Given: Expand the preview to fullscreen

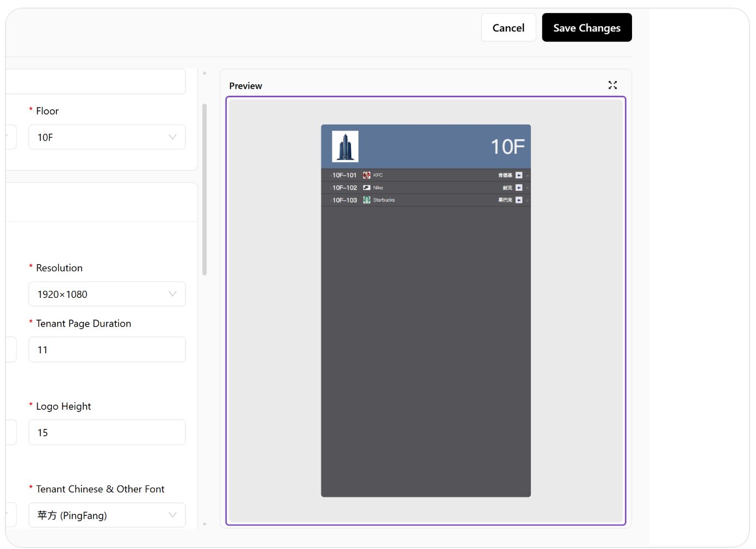Looking at the screenshot, I should point(612,85).
